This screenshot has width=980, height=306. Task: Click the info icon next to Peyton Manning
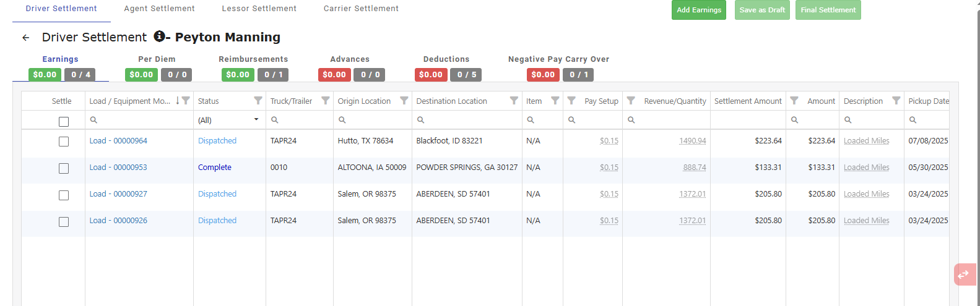(x=159, y=36)
